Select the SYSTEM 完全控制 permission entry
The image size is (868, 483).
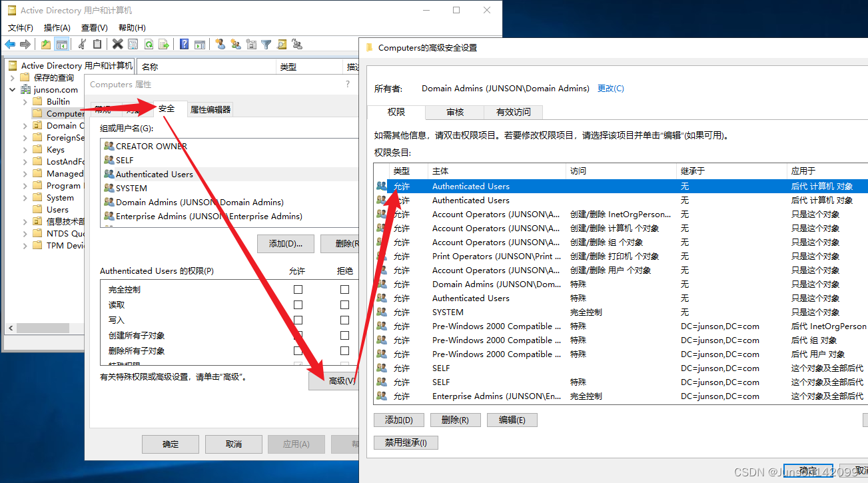pos(621,312)
